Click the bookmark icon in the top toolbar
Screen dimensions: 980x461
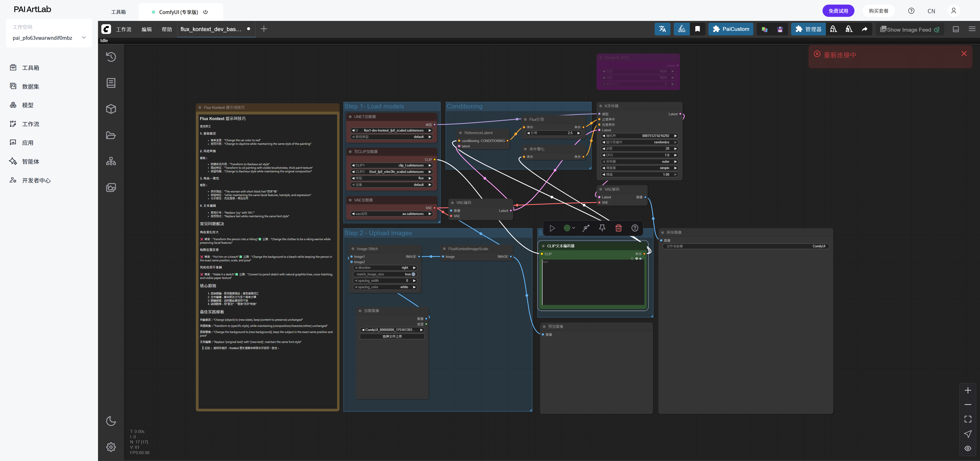click(697, 29)
